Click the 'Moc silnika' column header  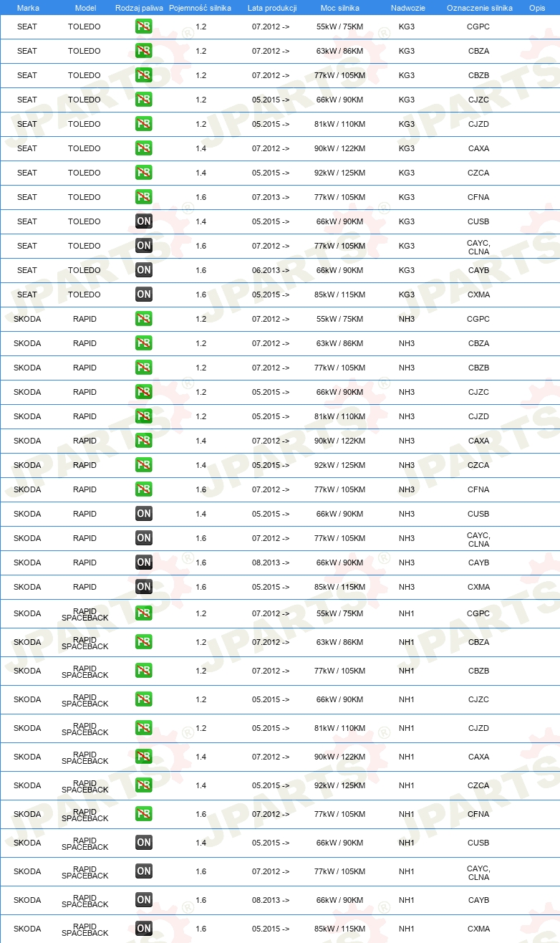[x=340, y=8]
